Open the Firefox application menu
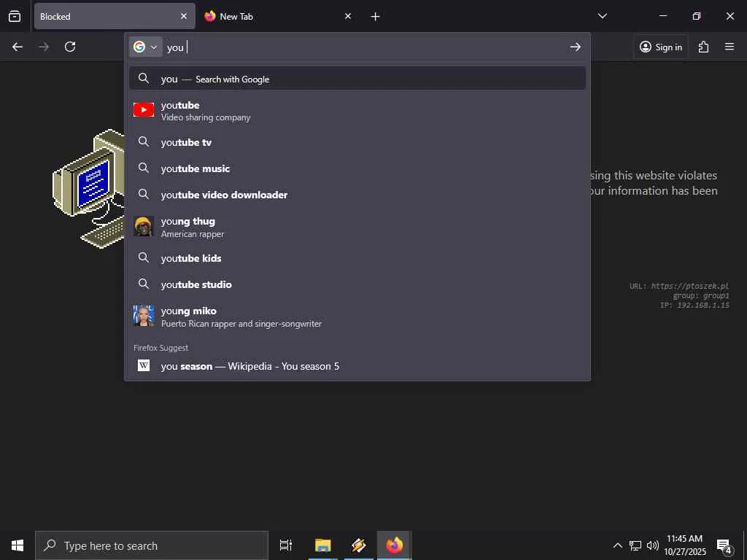This screenshot has height=560, width=747. (729, 47)
